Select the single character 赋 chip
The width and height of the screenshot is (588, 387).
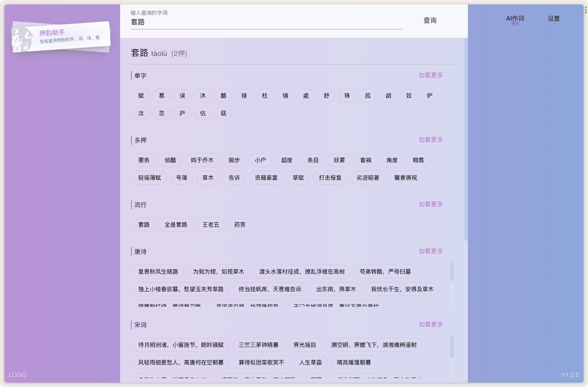141,96
